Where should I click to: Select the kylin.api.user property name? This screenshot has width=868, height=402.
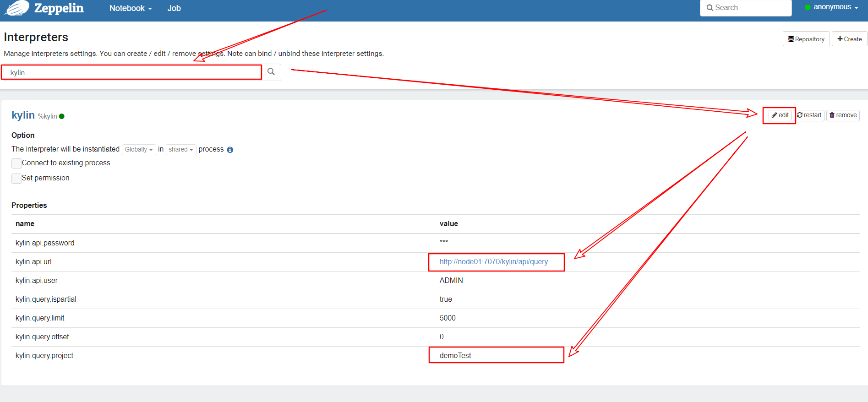(x=37, y=281)
